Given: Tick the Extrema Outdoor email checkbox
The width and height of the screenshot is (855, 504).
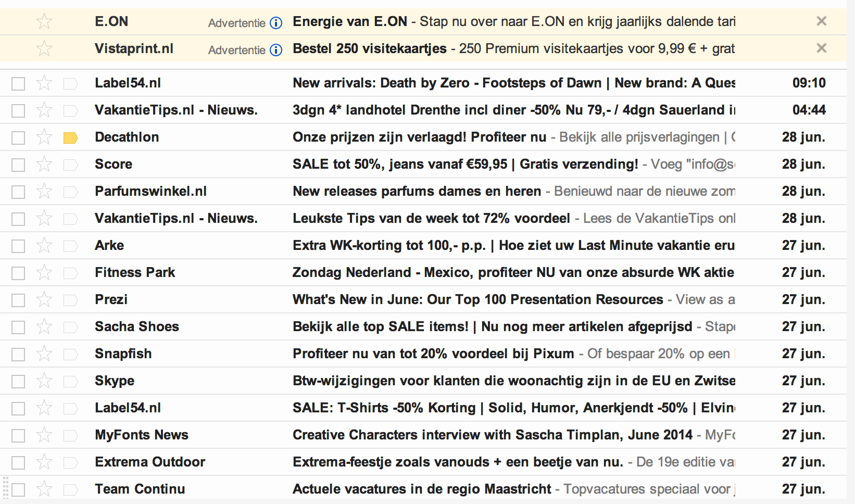Looking at the screenshot, I should [18, 463].
